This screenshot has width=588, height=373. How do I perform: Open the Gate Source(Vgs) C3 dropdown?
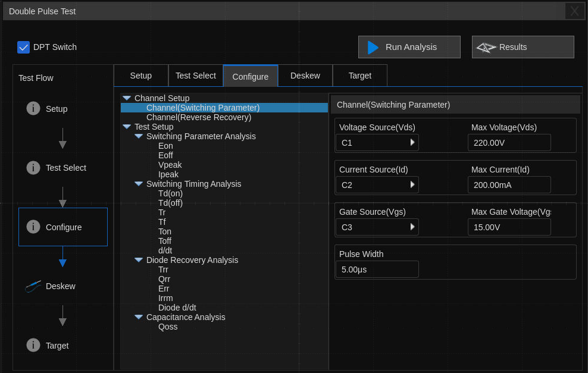[x=377, y=227]
